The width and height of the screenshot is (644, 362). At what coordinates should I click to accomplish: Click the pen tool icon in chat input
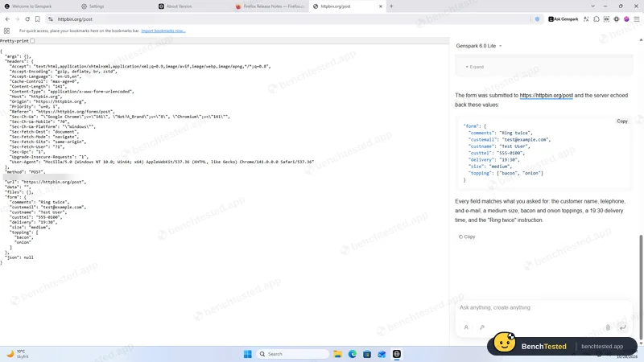click(482, 327)
